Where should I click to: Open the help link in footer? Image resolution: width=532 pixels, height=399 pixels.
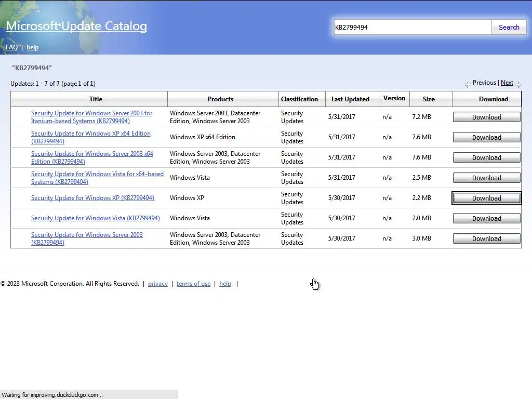pos(225,284)
